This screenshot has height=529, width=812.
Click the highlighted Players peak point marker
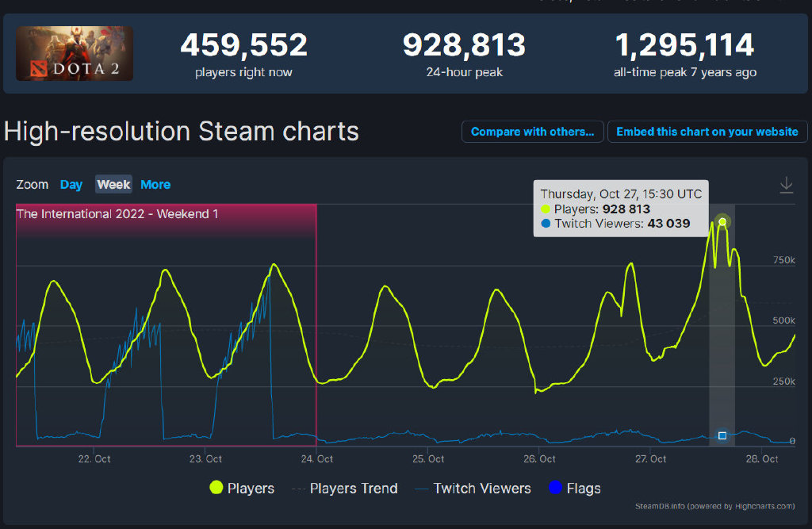click(x=722, y=222)
